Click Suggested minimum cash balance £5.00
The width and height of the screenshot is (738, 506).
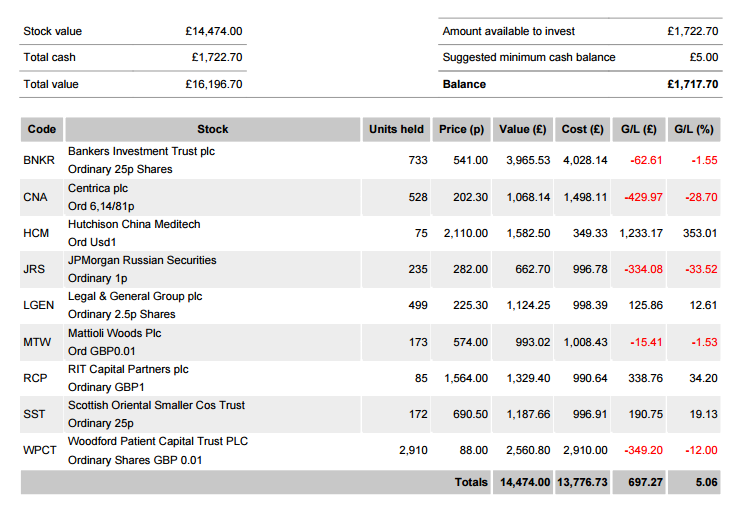point(704,57)
